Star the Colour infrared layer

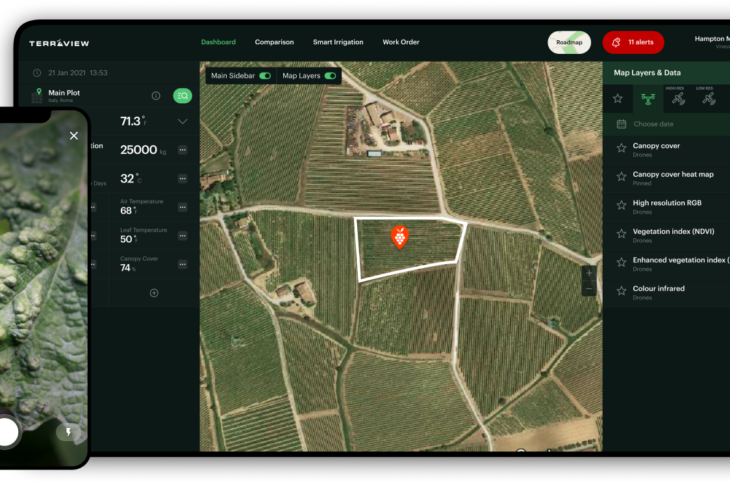(621, 291)
